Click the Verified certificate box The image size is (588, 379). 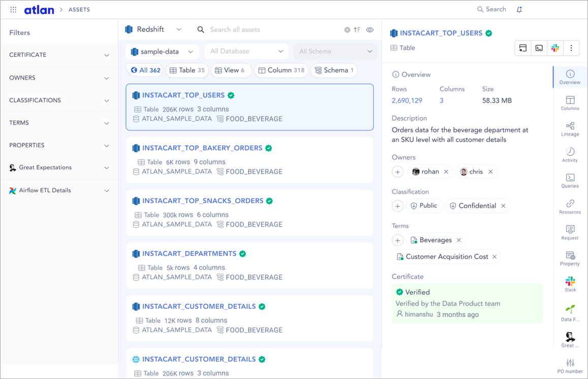(x=467, y=303)
